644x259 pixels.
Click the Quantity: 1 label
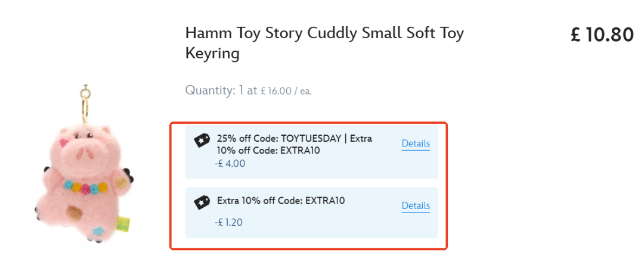[213, 91]
